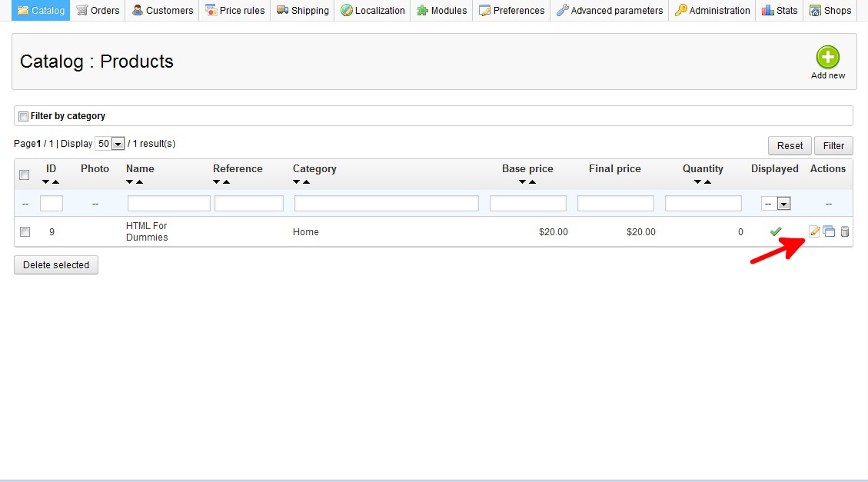868x482 pixels.
Task: Focus the Name filter text field
Action: (168, 204)
